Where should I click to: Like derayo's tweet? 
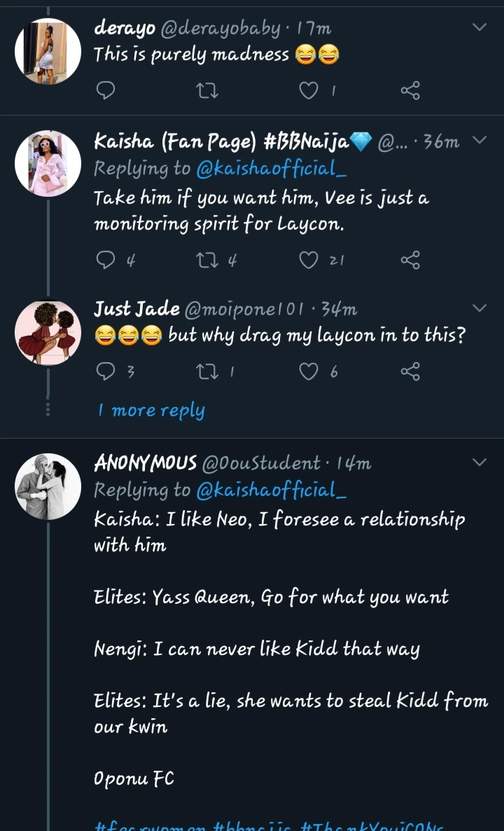tap(309, 90)
